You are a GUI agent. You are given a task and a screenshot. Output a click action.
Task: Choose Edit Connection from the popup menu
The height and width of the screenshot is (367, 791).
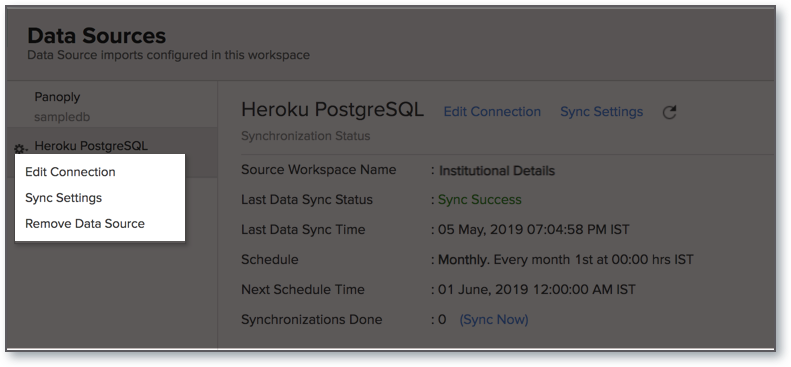[70, 172]
